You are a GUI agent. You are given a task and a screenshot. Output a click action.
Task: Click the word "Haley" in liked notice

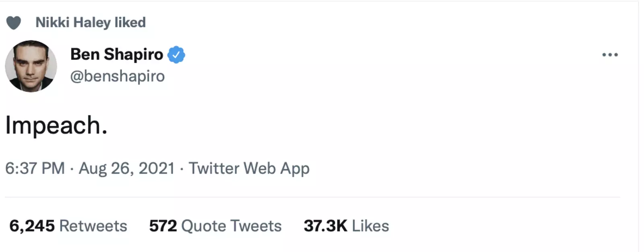coord(92,23)
